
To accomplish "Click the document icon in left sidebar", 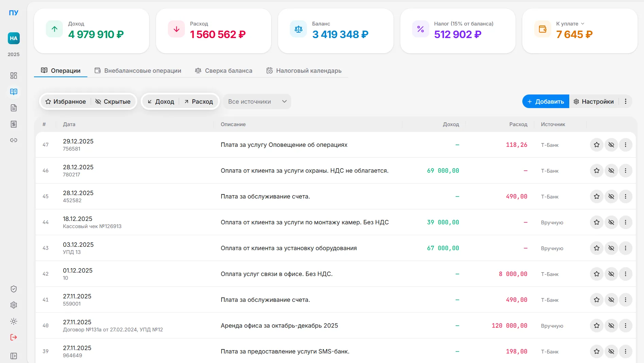I will (x=14, y=108).
